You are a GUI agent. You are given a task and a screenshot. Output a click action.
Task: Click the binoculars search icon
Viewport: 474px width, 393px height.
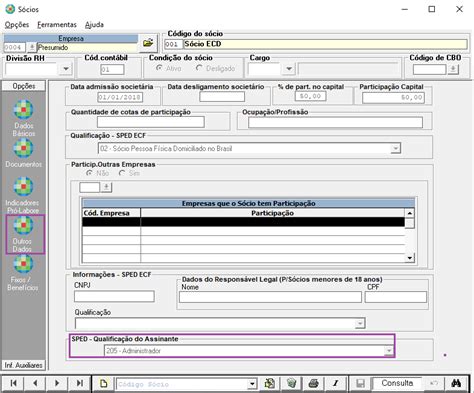[x=456, y=383]
